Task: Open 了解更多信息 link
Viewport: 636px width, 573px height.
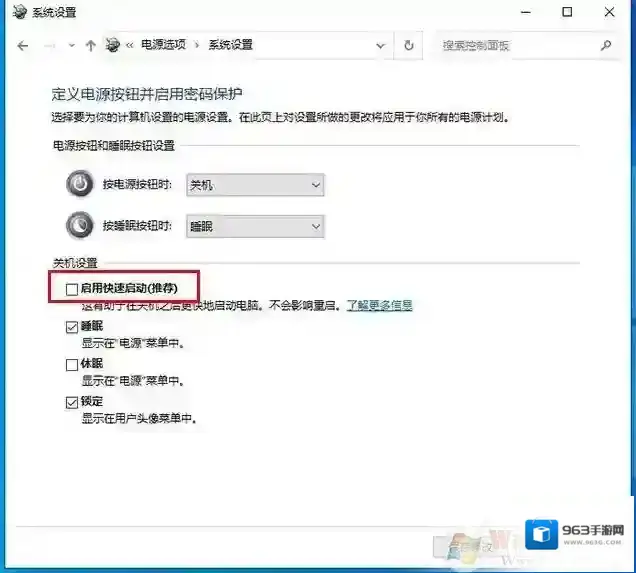Action: [x=380, y=305]
